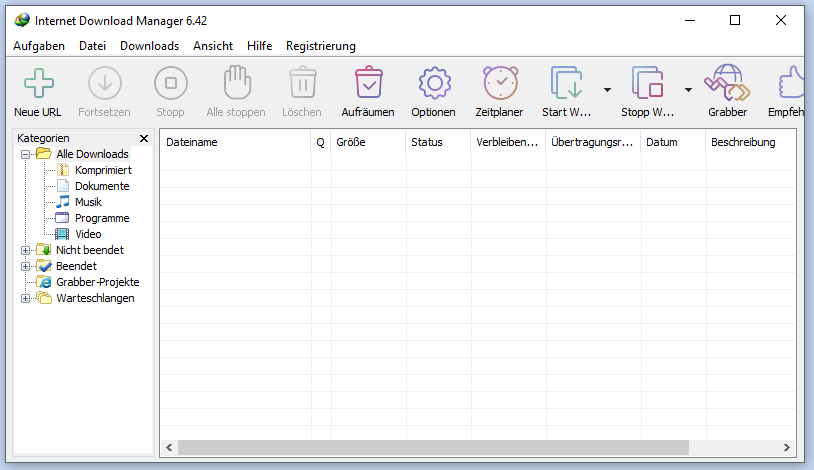Select the Video category label
The width and height of the screenshot is (814, 470).
point(88,234)
